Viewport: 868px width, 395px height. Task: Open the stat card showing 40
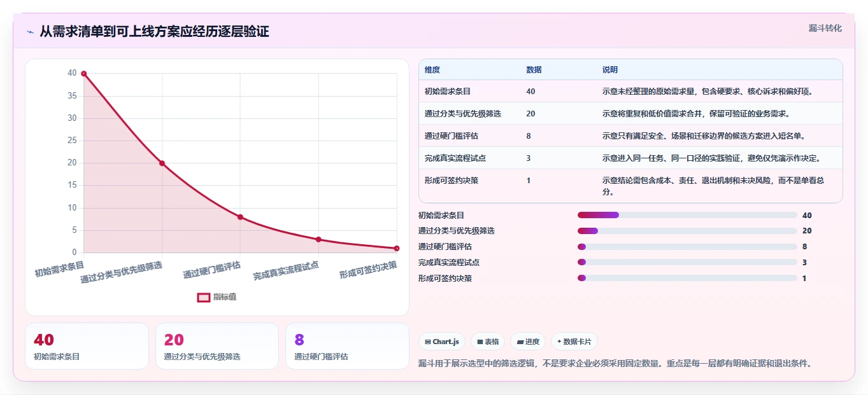(87, 346)
